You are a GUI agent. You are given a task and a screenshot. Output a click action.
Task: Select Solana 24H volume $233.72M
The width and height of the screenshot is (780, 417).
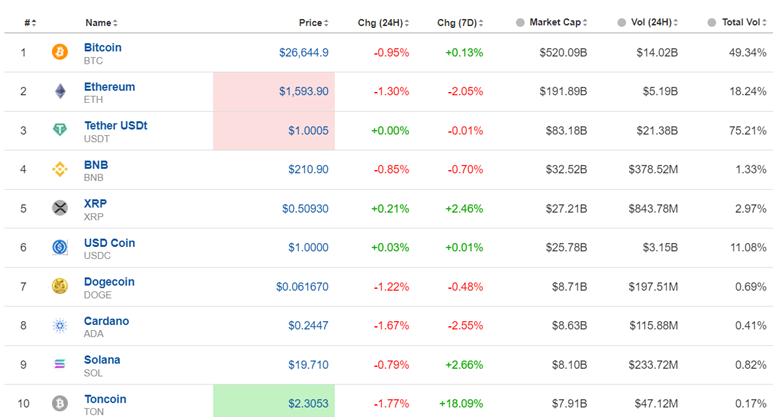[653, 365]
